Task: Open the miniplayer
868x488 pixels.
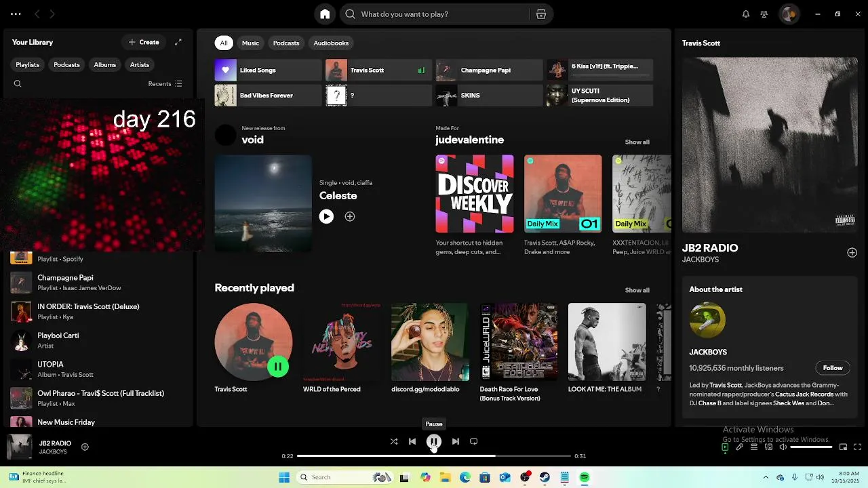Action: pos(843,447)
